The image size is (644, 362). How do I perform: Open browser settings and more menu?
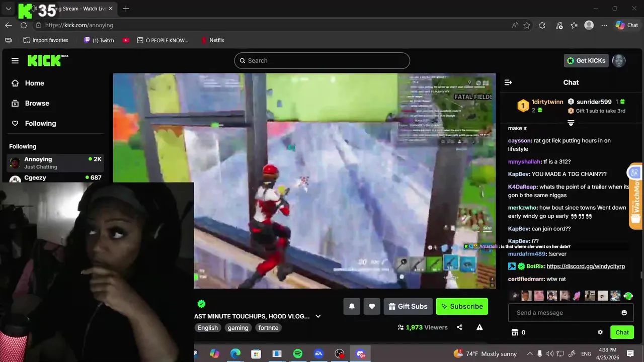click(x=604, y=25)
